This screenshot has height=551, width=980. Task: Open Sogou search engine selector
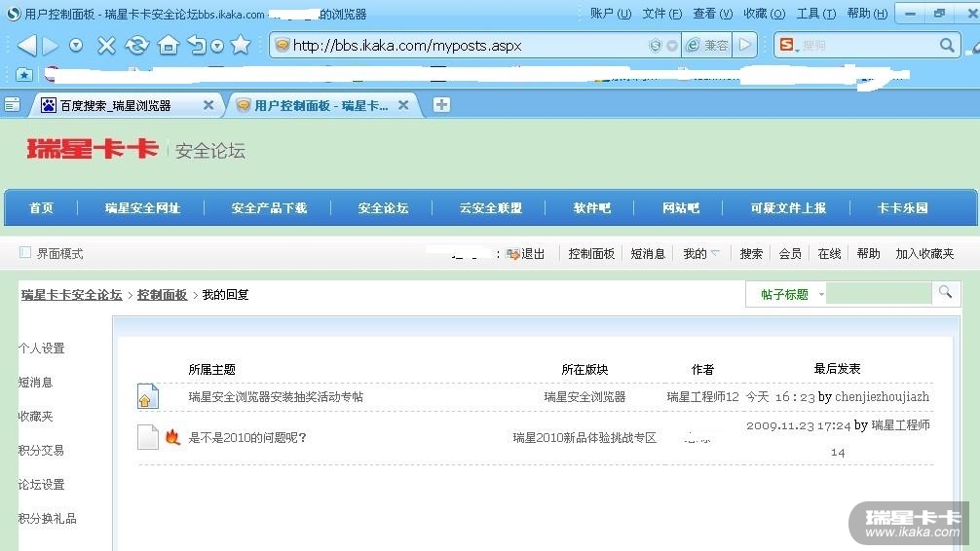pyautogui.click(x=788, y=45)
